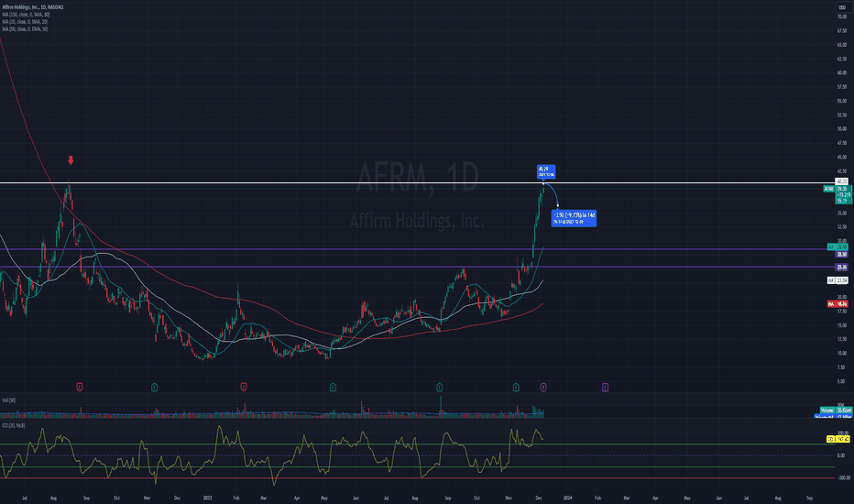Click the green current price tag on price axis
This screenshot has height=504, width=854.
[x=844, y=194]
